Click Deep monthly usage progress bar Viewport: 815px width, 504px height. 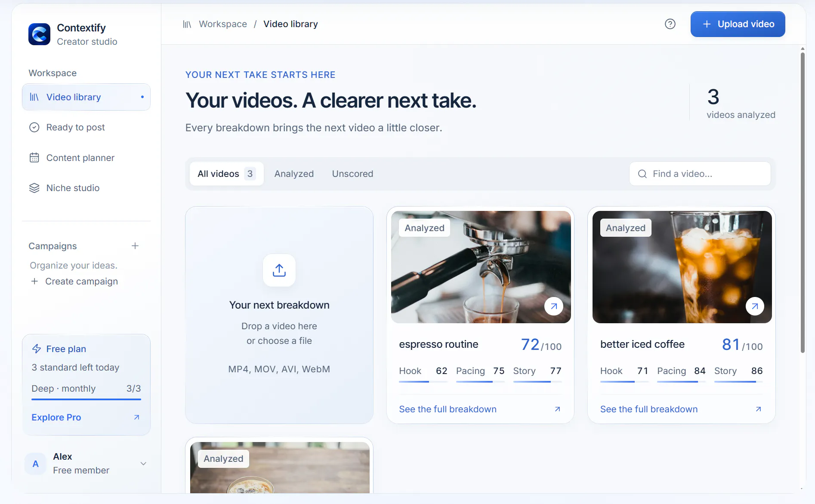(86, 399)
